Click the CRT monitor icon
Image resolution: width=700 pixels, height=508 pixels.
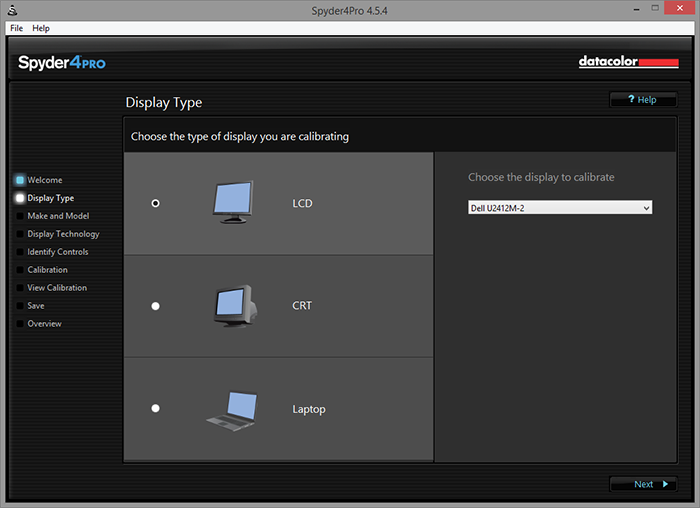click(236, 306)
